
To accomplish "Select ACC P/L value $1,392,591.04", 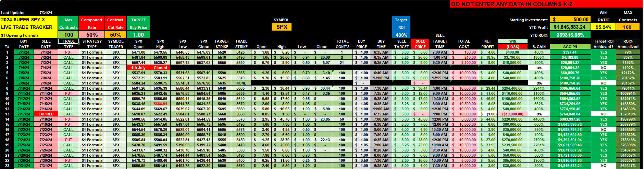I will click(x=570, y=140).
